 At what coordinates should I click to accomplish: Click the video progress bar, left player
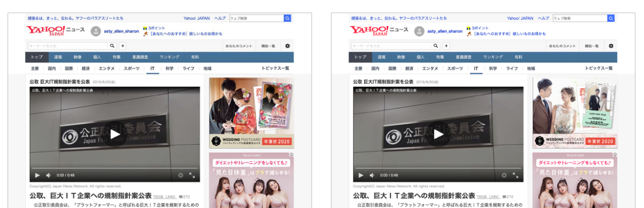coord(114,168)
